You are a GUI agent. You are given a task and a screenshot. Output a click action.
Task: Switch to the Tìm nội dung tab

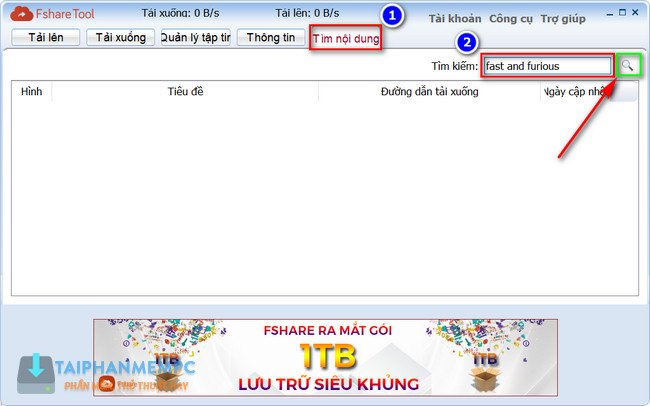coord(345,40)
